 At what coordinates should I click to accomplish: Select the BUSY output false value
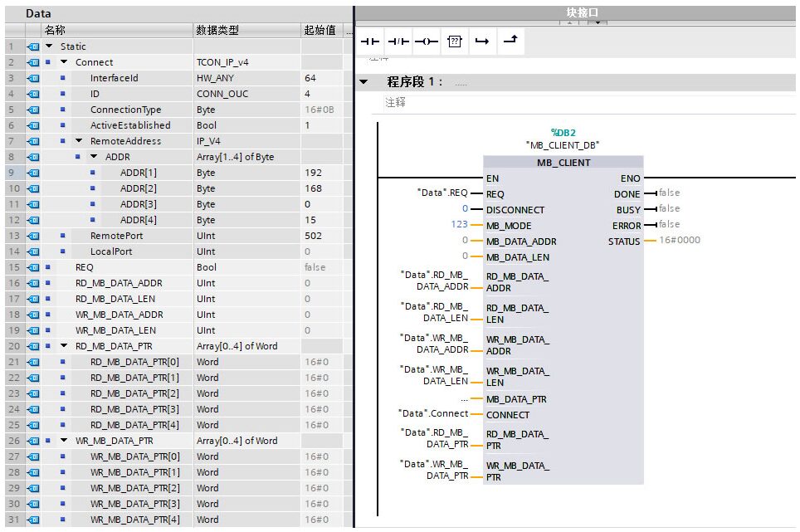669,208
